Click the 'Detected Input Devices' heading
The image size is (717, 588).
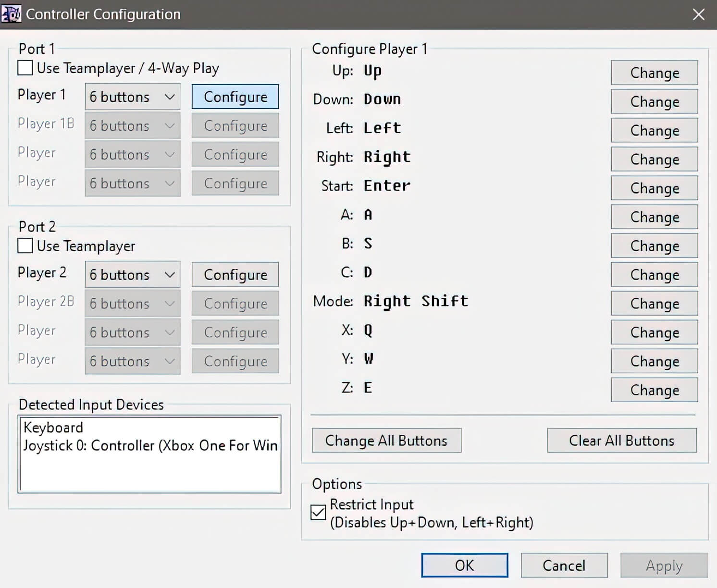tap(91, 404)
